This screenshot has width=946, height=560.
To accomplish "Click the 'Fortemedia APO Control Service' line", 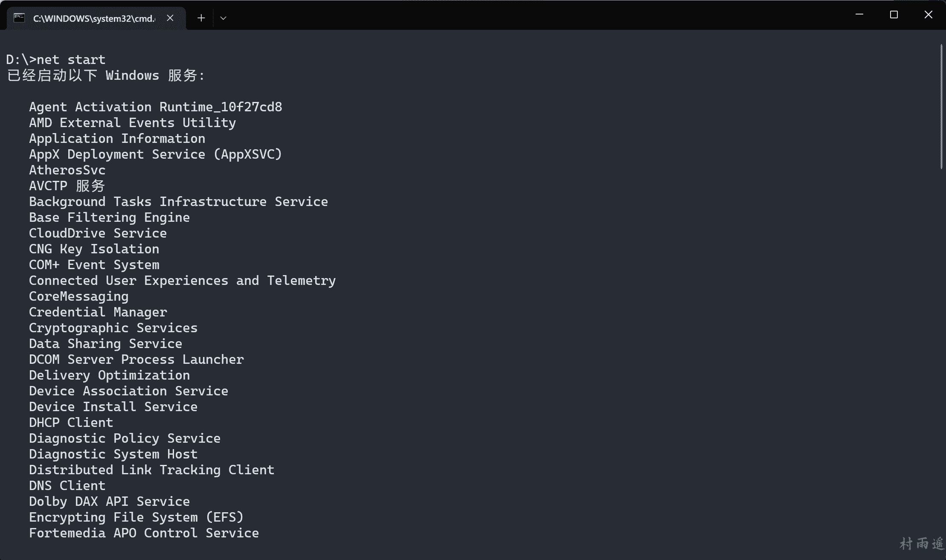I will [144, 533].
